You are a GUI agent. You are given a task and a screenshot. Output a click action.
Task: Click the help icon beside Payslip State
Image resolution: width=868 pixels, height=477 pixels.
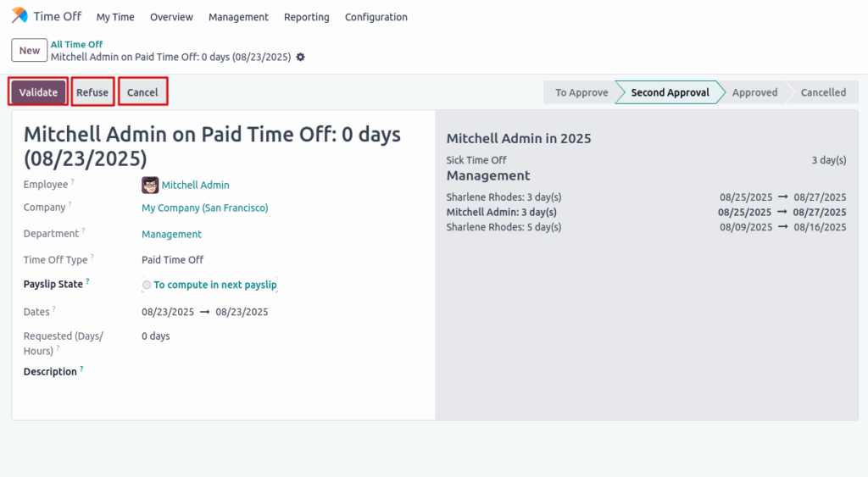click(x=87, y=282)
